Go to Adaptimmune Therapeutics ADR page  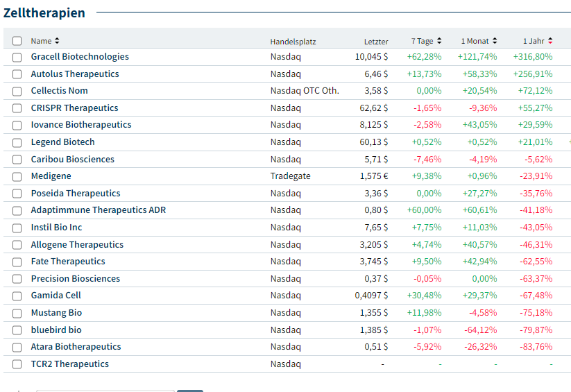99,210
